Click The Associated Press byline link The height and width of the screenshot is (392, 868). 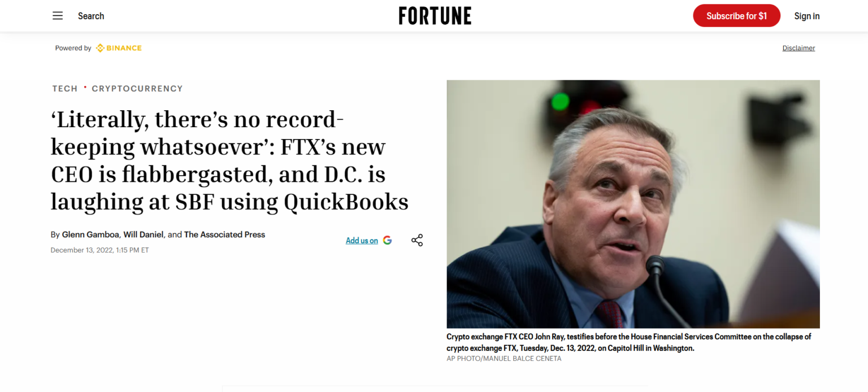224,234
